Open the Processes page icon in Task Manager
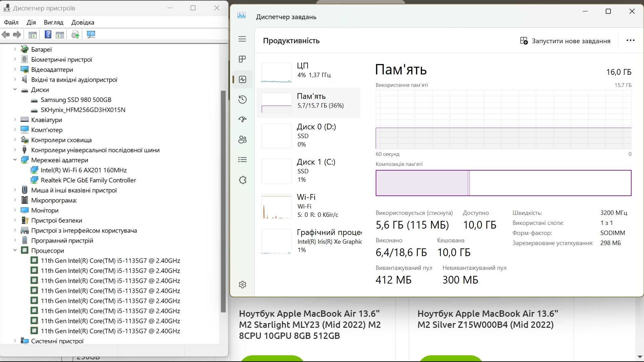This screenshot has width=644, height=362. 242,59
